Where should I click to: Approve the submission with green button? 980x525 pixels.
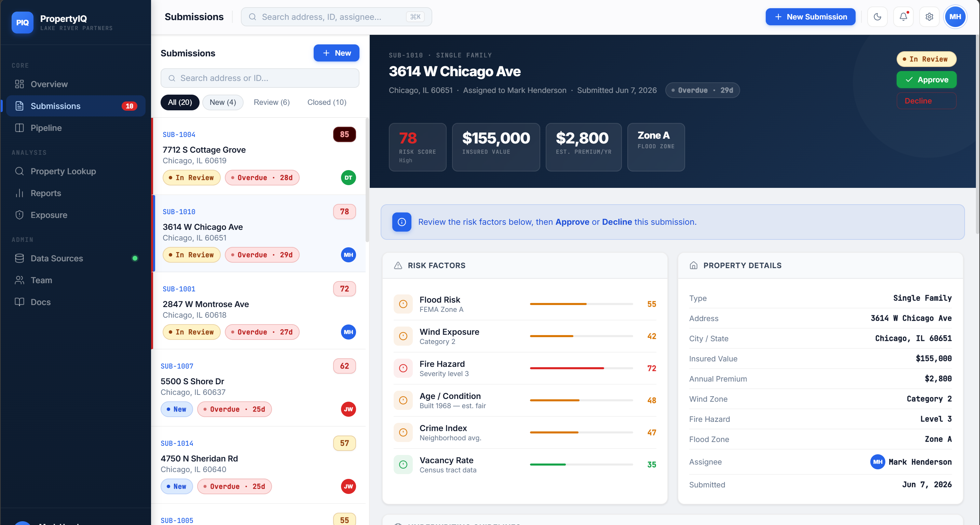point(926,80)
